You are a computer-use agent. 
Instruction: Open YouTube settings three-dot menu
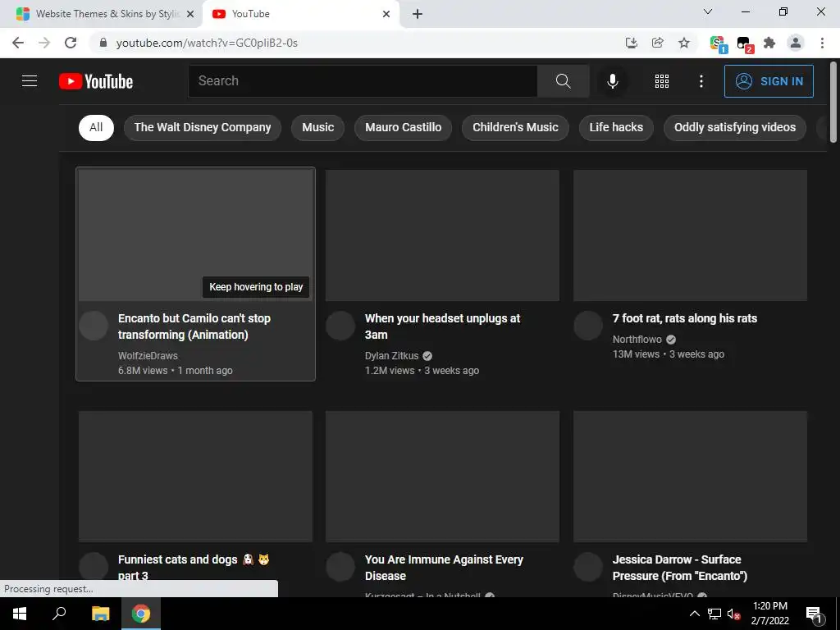(x=701, y=81)
